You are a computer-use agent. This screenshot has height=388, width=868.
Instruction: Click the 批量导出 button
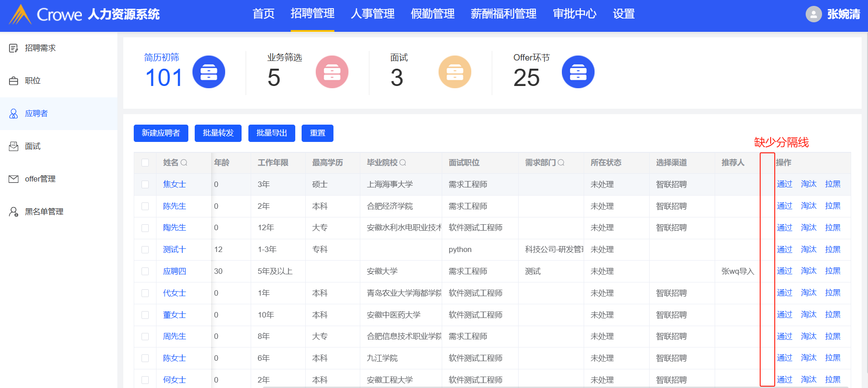click(272, 133)
